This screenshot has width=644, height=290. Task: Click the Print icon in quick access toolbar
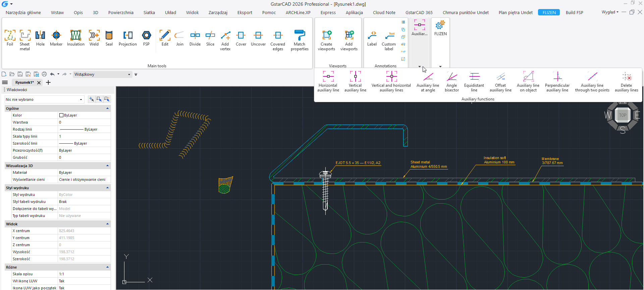[44, 74]
